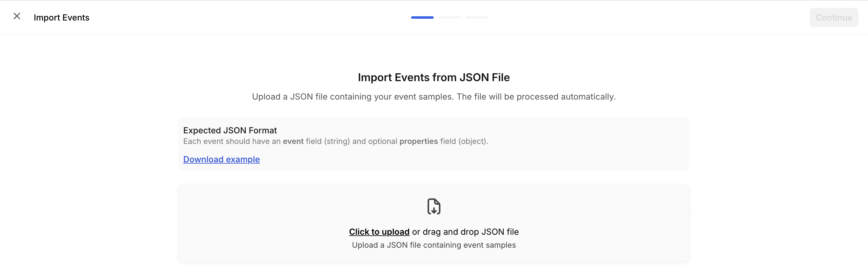Viewport: 868px width, 280px height.
Task: Select the third progress step indicator
Action: (x=477, y=17)
